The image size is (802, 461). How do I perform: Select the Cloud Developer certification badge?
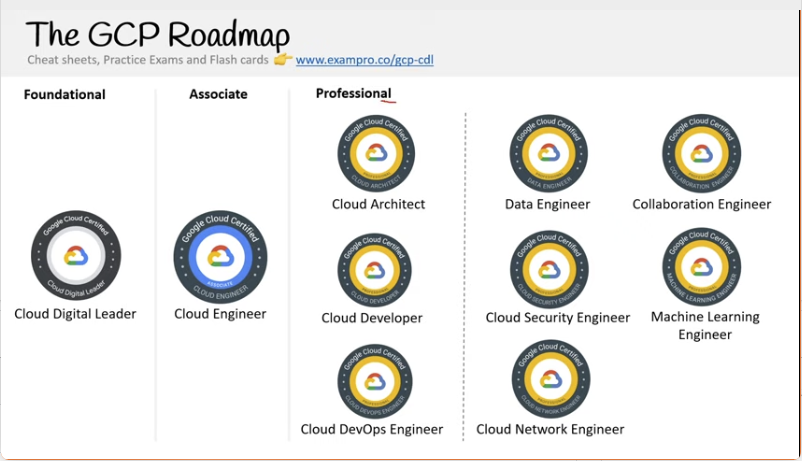(374, 270)
